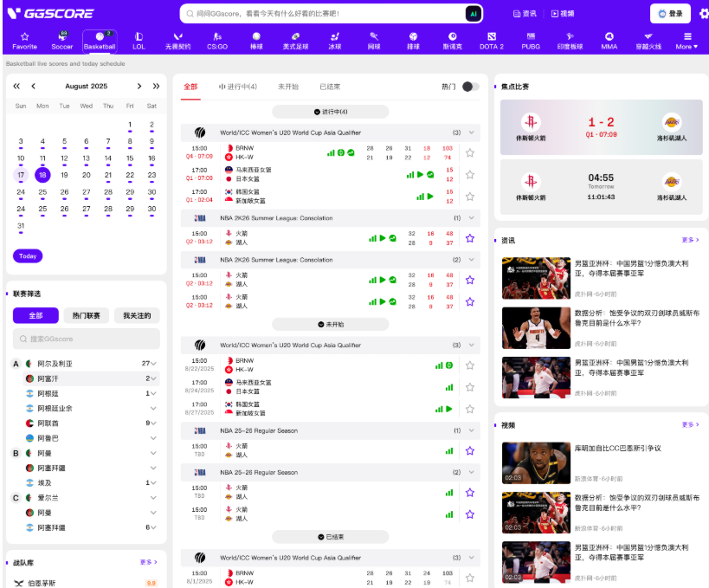This screenshot has width=709, height=588.
Task: Click the GGSCORE logo
Action: [50, 14]
